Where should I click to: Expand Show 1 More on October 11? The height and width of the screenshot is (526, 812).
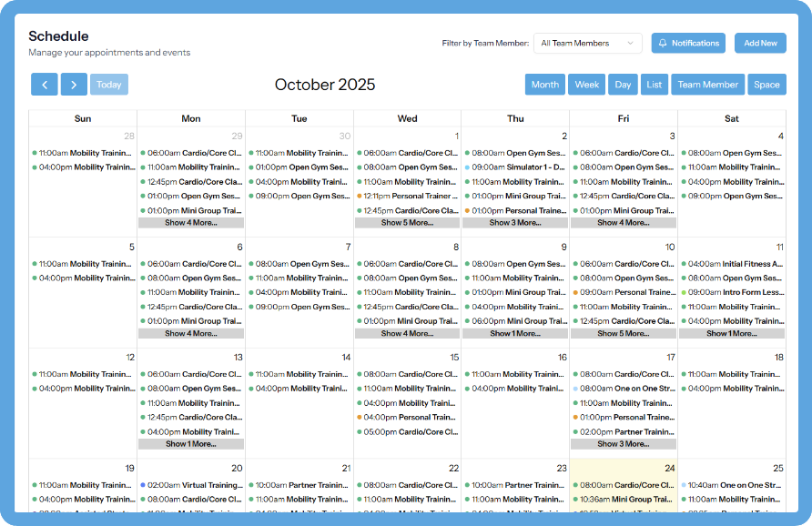click(732, 333)
